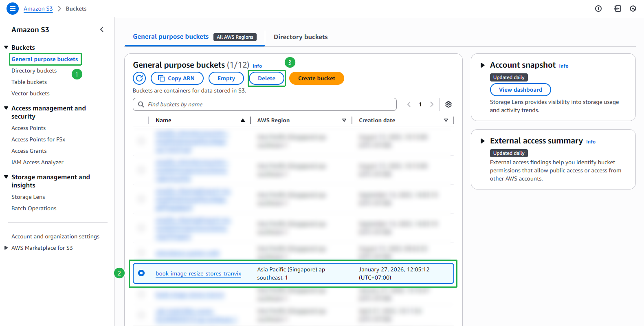Image resolution: width=644 pixels, height=326 pixels.
Task: Click the Buckets breadcrumb text
Action: (76, 9)
